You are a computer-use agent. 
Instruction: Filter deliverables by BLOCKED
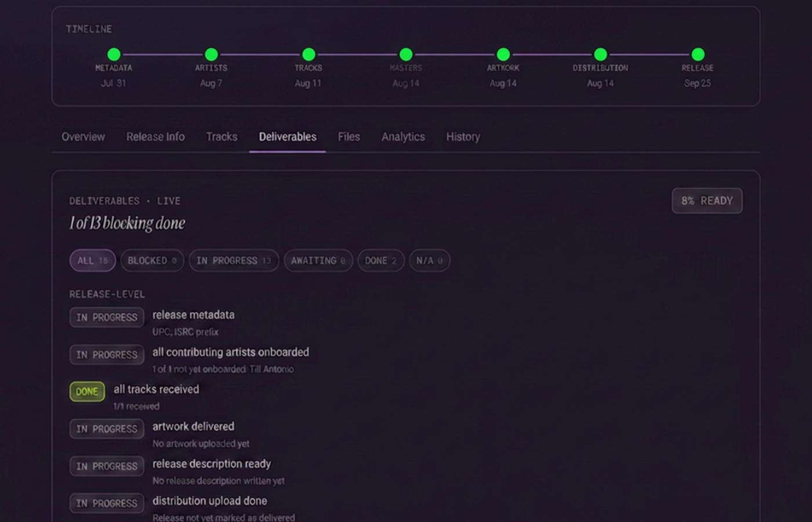click(x=152, y=260)
